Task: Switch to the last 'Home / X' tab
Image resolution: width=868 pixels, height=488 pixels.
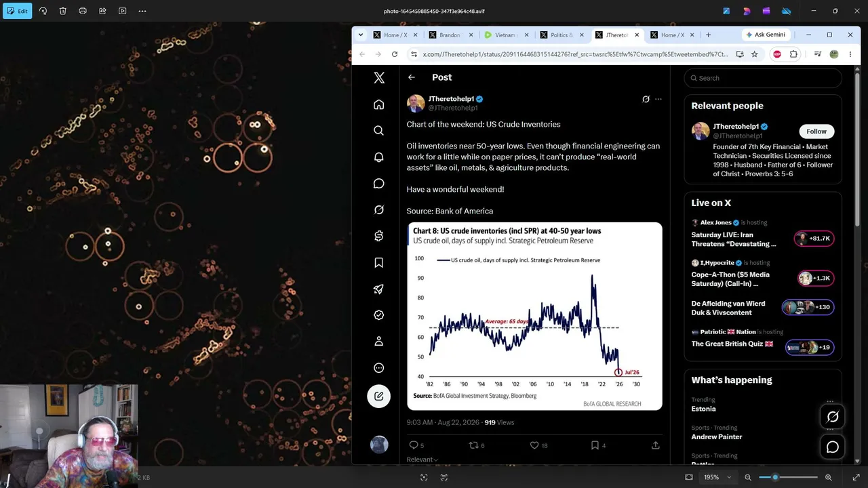Action: [x=673, y=35]
